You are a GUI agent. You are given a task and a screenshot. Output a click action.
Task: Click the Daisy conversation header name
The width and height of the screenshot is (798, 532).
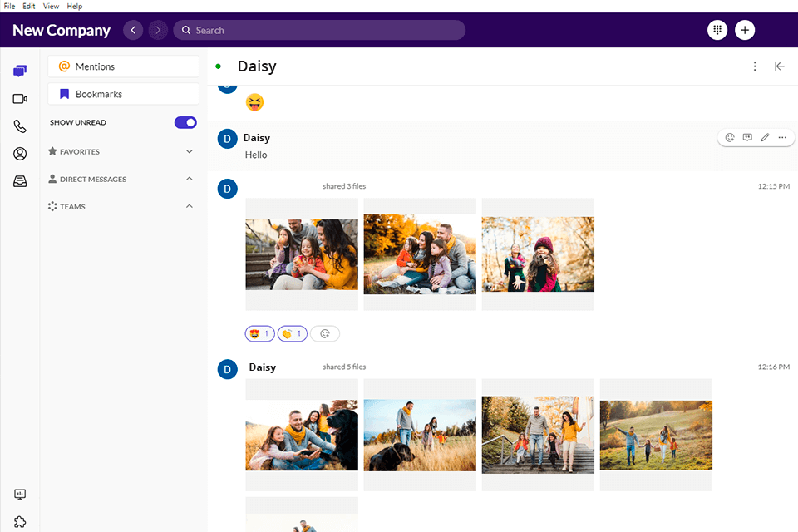[257, 66]
